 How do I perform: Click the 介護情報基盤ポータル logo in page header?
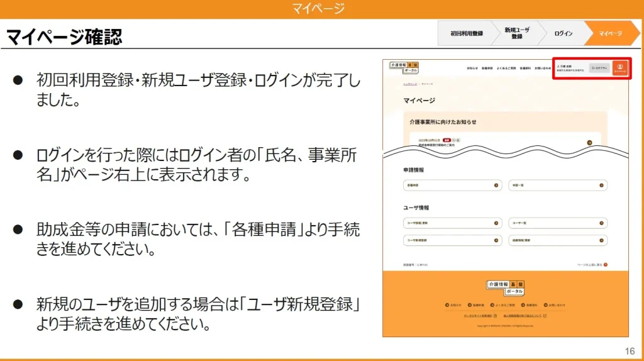403,67
